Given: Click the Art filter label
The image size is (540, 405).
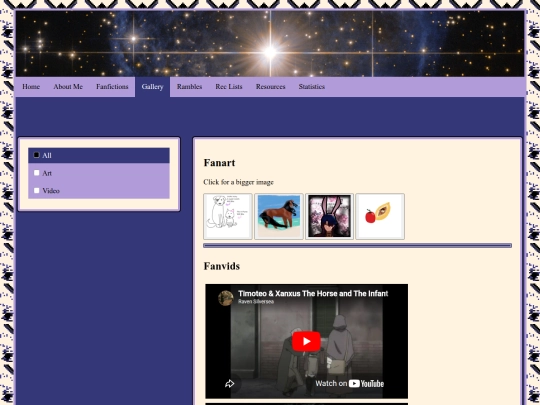Looking at the screenshot, I should pyautogui.click(x=47, y=173).
